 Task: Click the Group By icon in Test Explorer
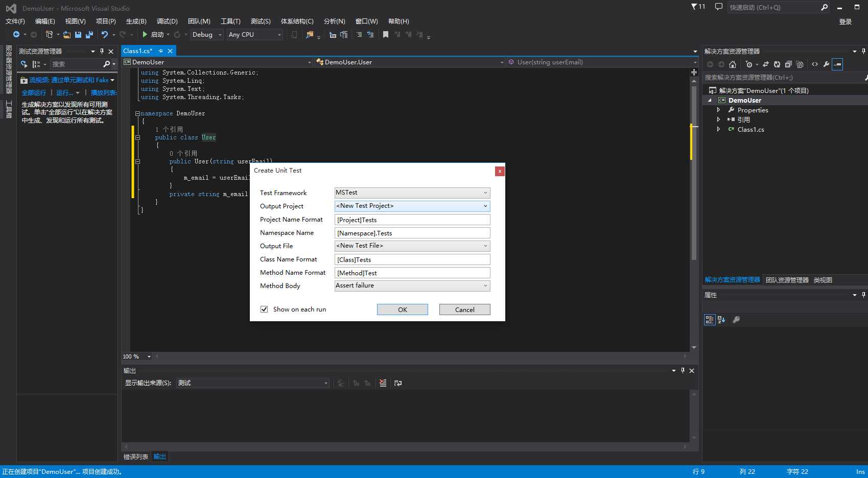[36, 64]
